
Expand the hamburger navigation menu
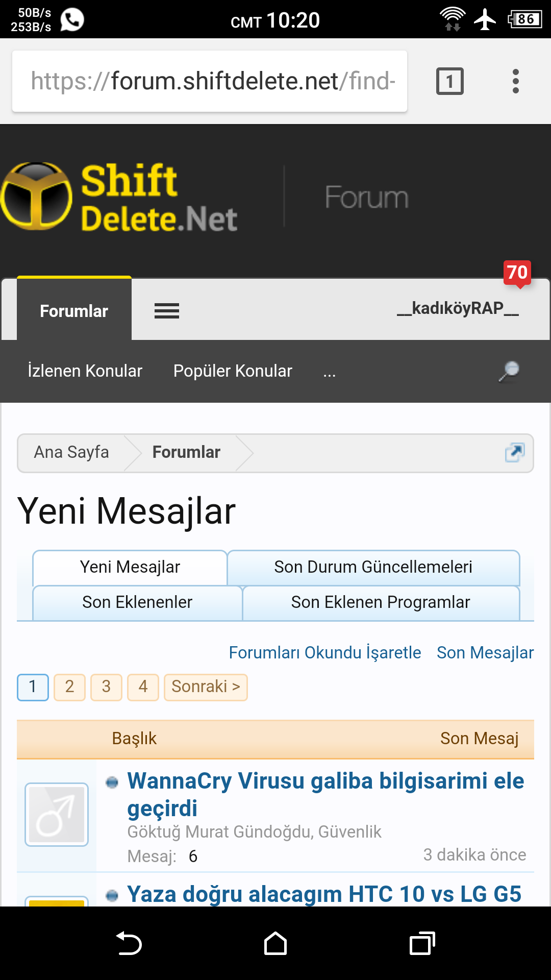(167, 311)
